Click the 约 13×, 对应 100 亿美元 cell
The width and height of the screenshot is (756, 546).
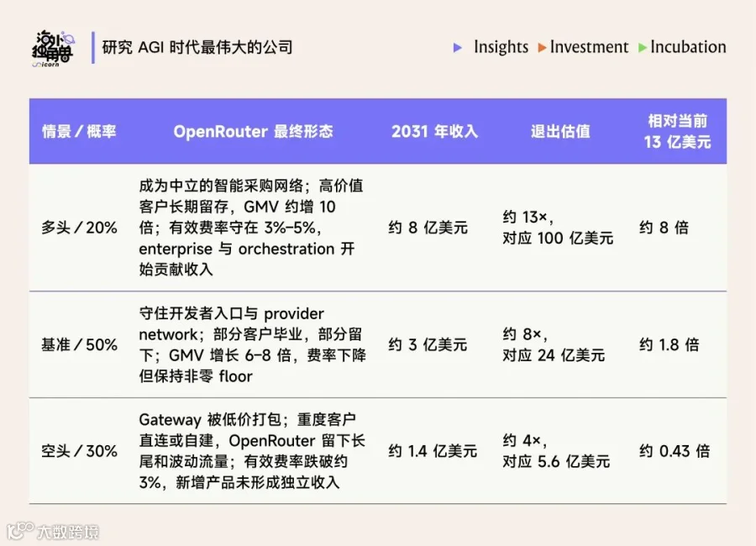[x=558, y=227]
